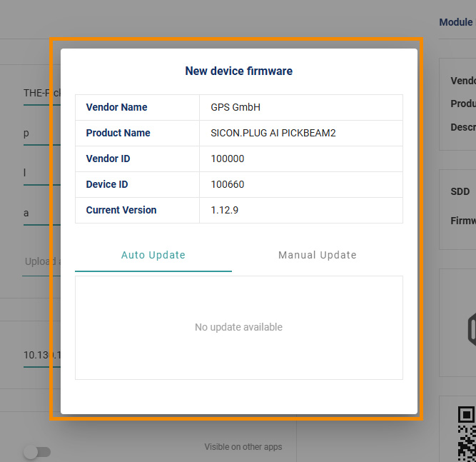
Task: Click the 'No update available' message
Action: pyautogui.click(x=238, y=327)
